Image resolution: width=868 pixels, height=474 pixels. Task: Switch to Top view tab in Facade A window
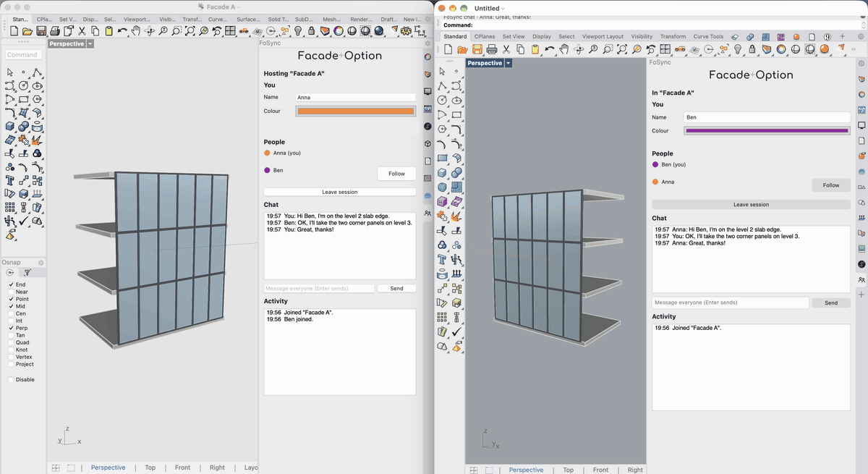click(150, 467)
